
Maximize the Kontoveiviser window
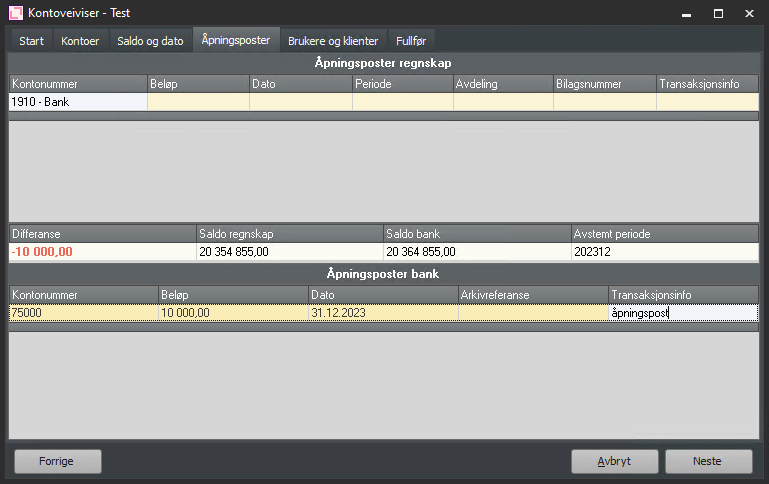pyautogui.click(x=718, y=14)
